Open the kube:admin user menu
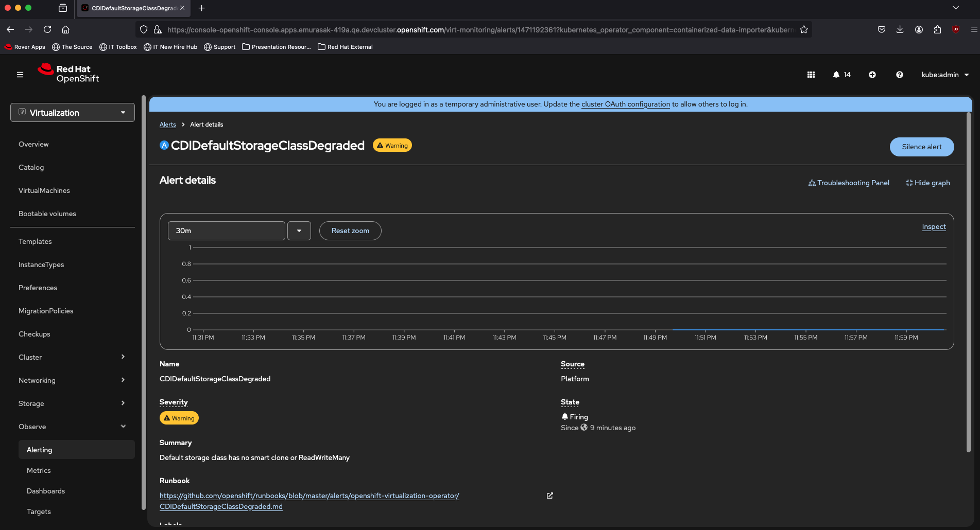The image size is (980, 530). click(x=944, y=75)
